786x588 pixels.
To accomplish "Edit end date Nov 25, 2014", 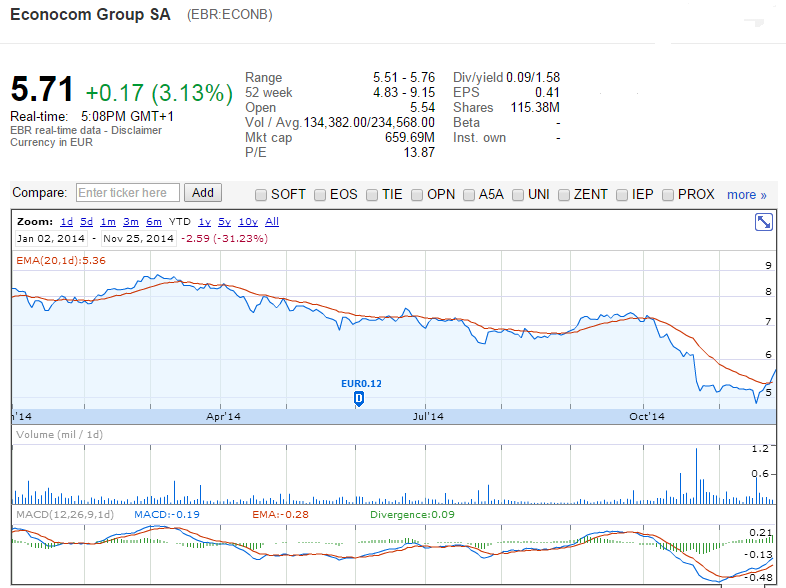I will point(139,239).
